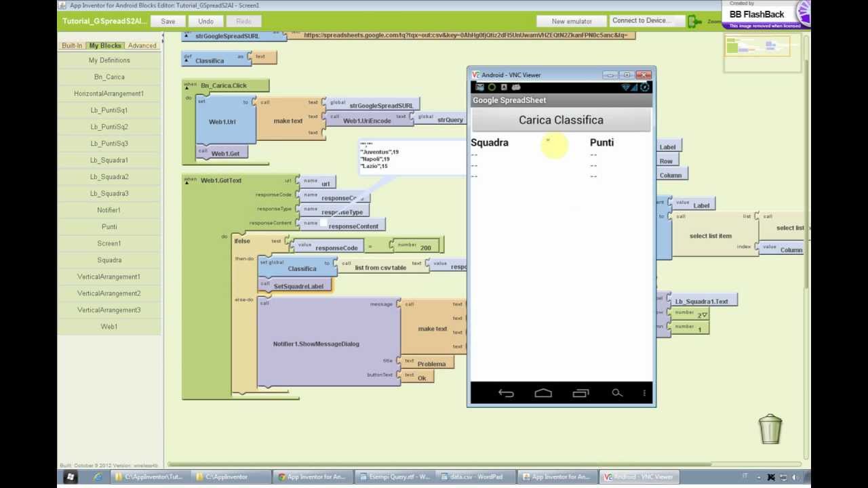The image size is (868, 488).
Task: Open the Windows Start button
Action: pyautogui.click(x=70, y=477)
